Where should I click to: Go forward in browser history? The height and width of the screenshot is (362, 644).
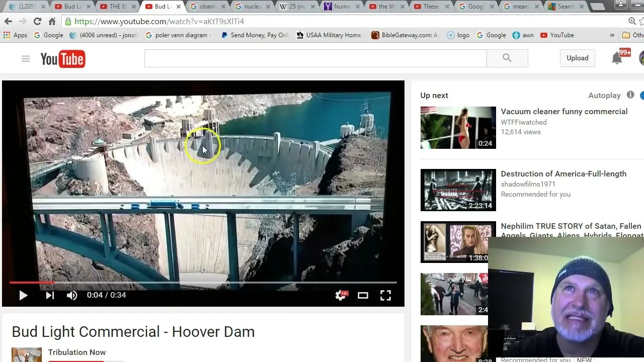click(x=23, y=22)
